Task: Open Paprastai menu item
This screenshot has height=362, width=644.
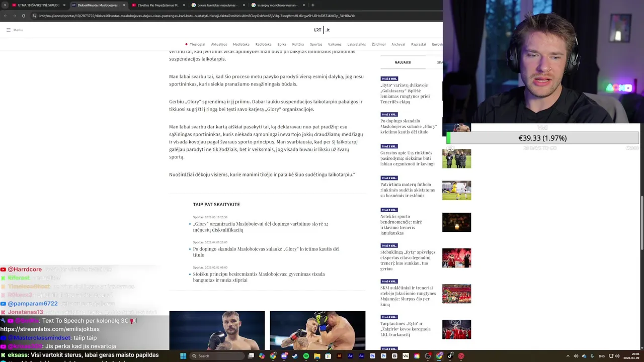Action: coord(418,44)
